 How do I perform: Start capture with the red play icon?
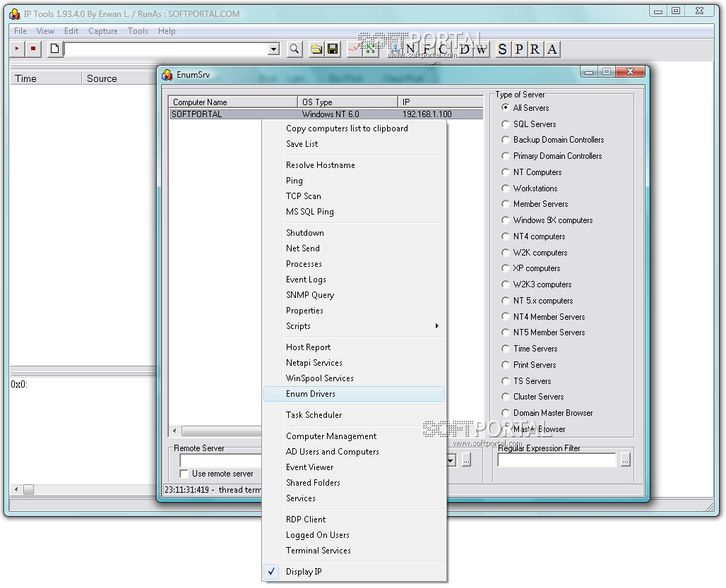point(17,49)
